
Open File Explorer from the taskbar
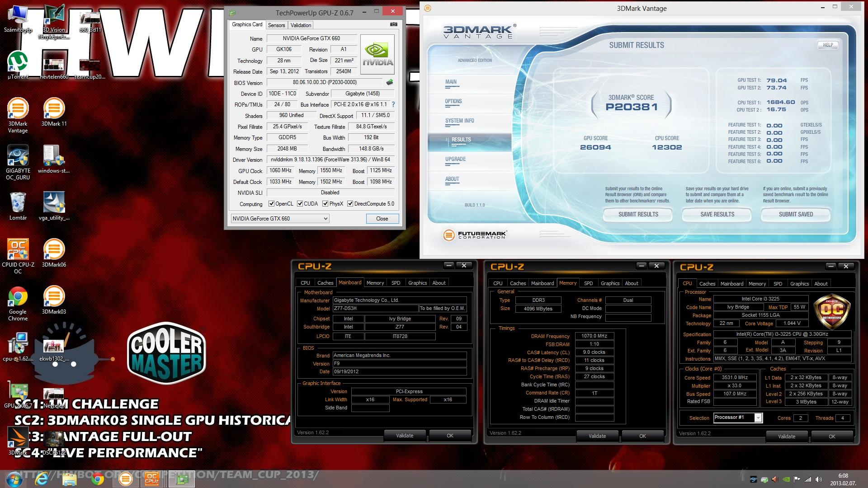tap(70, 479)
